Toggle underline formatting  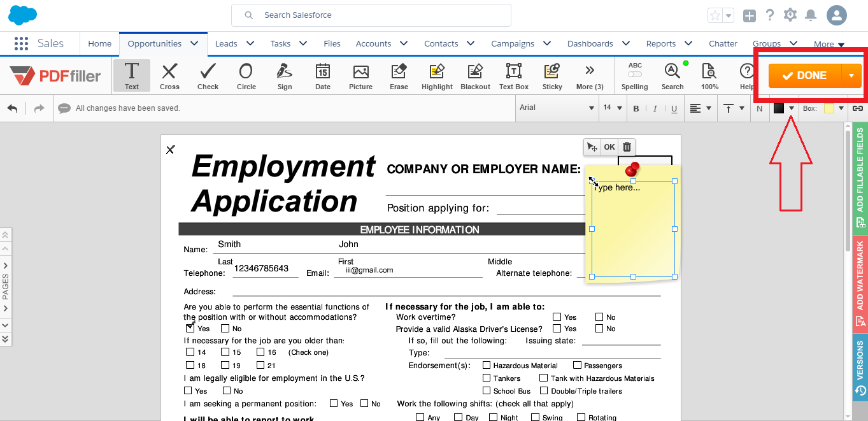coord(674,108)
